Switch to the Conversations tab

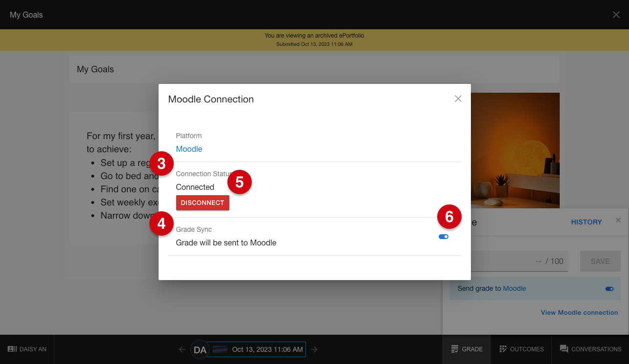point(590,349)
